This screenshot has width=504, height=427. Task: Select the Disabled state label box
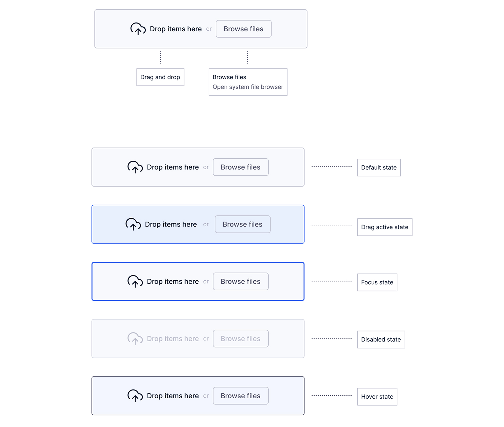(381, 340)
